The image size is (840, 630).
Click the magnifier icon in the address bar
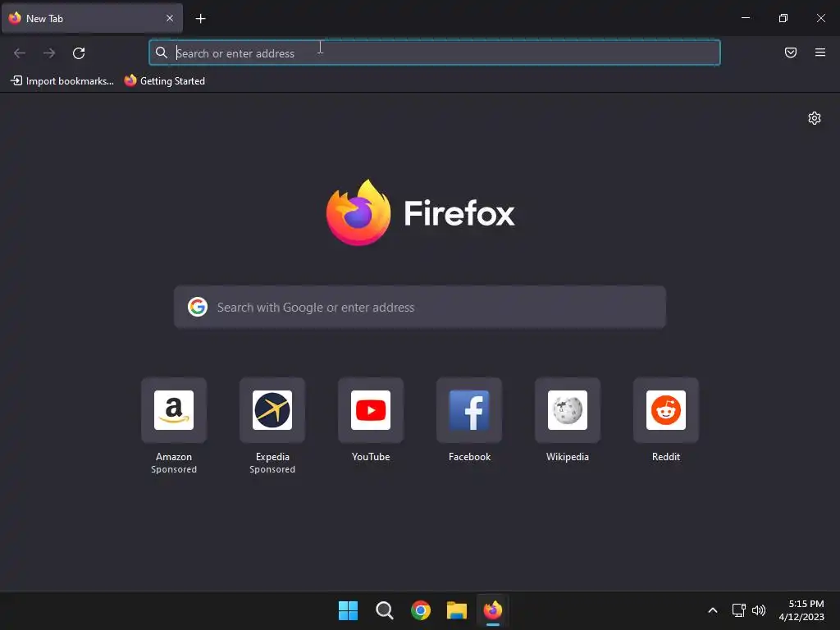tap(162, 52)
